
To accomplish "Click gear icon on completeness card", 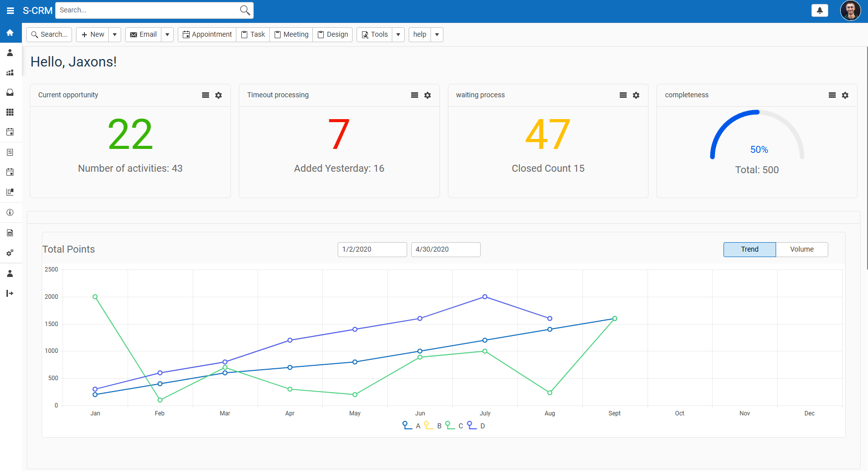I will point(845,95).
